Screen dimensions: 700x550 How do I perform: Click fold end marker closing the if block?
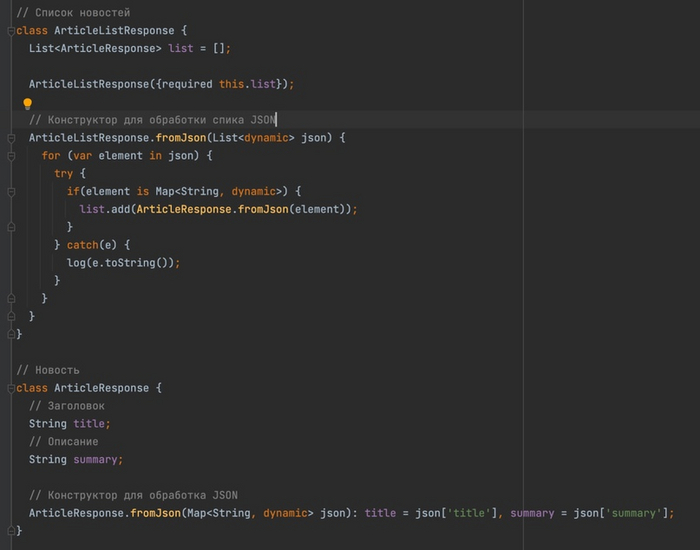tap(10, 227)
